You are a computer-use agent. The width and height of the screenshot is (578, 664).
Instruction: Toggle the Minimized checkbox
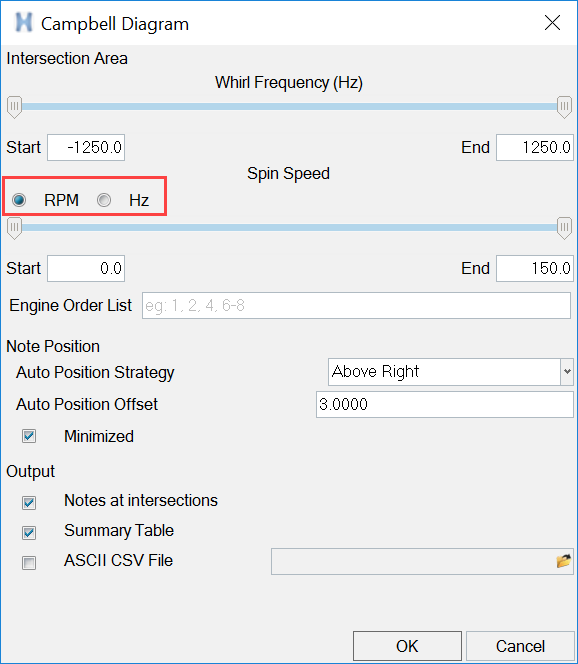(x=29, y=436)
